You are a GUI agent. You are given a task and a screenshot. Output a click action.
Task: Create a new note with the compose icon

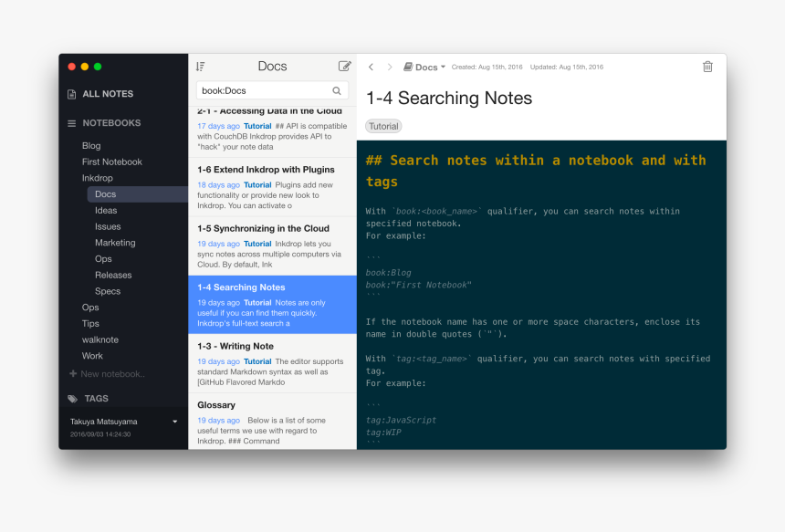pyautogui.click(x=344, y=66)
